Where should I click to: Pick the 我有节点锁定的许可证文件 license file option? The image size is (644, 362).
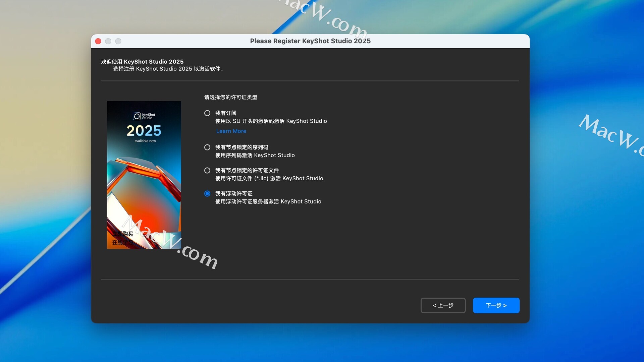pyautogui.click(x=207, y=171)
